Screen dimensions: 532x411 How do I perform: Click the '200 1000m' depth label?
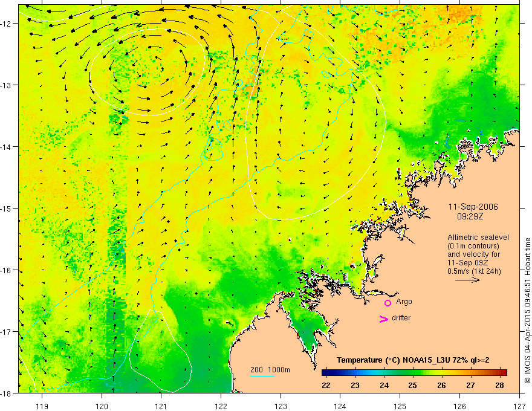(270, 370)
